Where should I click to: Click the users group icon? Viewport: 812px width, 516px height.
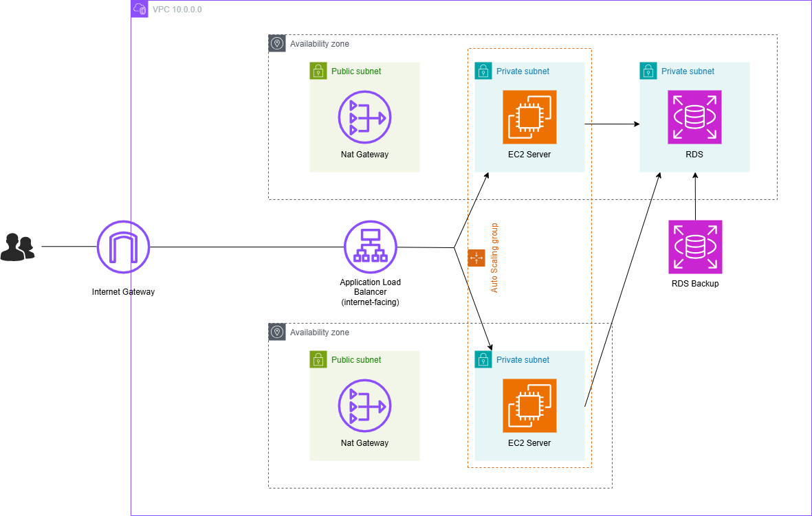coord(18,247)
